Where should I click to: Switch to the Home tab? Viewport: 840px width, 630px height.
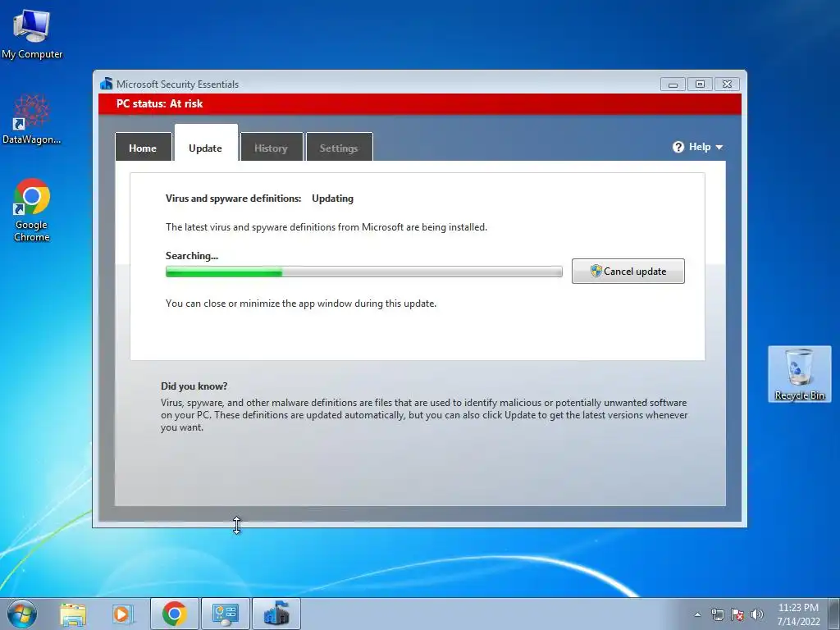[143, 147]
